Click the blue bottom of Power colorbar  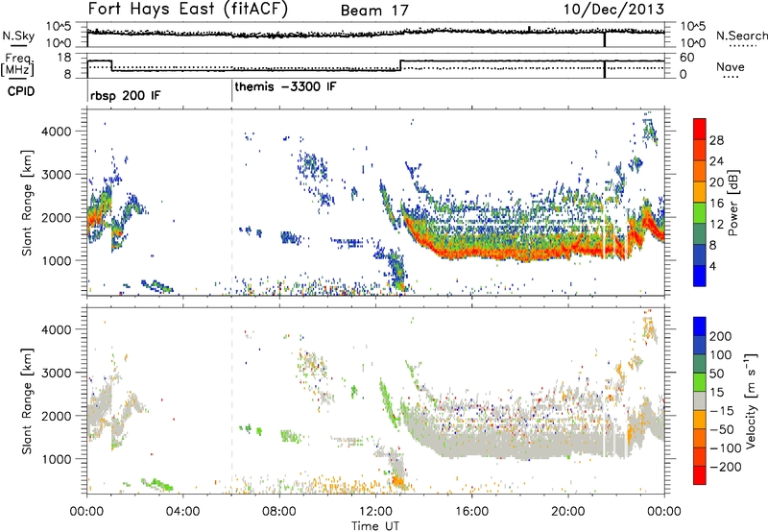tap(700, 276)
